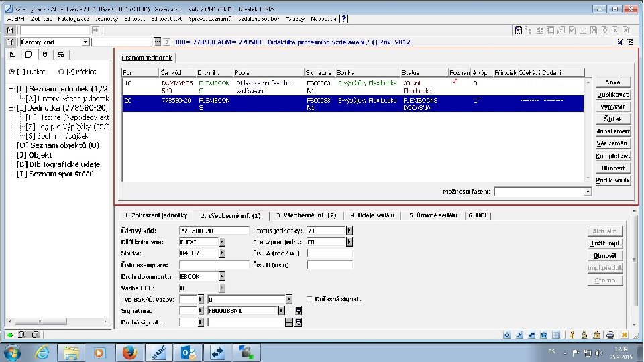Click the vertical scrollbar of the item list
Viewport: 644px width, 362px height.
588,130
